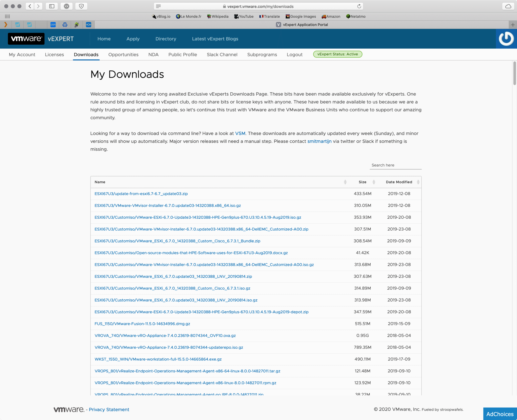Focus the Search here field
The image size is (517, 420).
(x=395, y=165)
